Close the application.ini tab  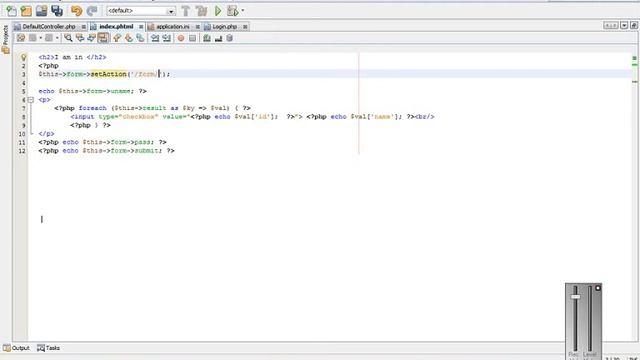click(x=198, y=27)
